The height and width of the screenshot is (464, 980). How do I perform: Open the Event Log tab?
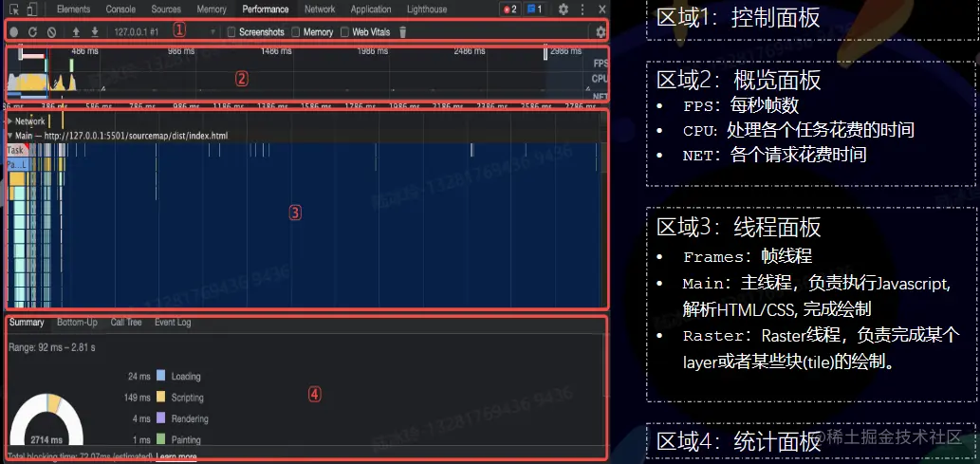point(173,322)
